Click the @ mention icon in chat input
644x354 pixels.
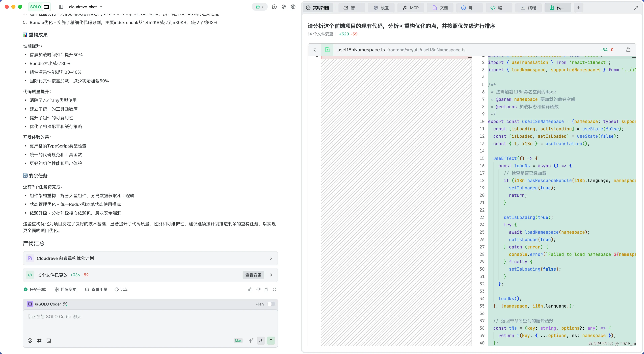[x=30, y=340]
